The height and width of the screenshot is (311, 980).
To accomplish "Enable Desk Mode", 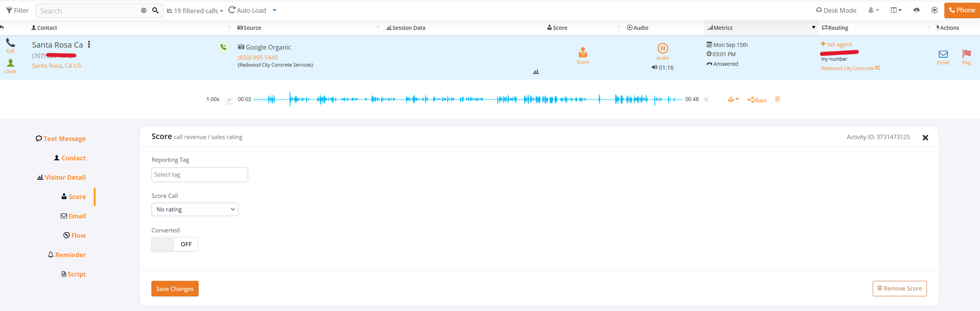I will click(836, 10).
